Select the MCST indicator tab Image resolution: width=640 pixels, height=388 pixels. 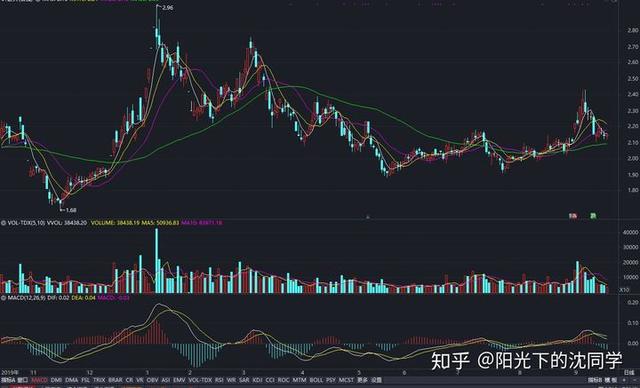[346, 380]
